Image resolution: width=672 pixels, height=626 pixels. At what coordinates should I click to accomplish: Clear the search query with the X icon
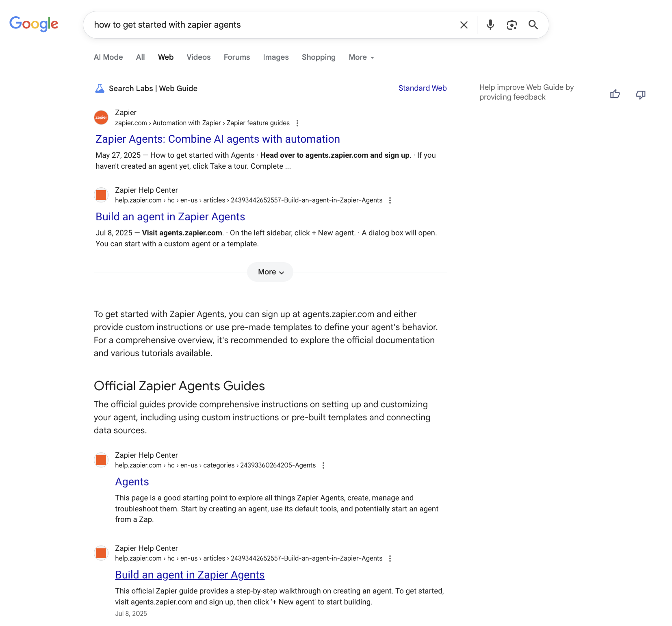pyautogui.click(x=464, y=25)
